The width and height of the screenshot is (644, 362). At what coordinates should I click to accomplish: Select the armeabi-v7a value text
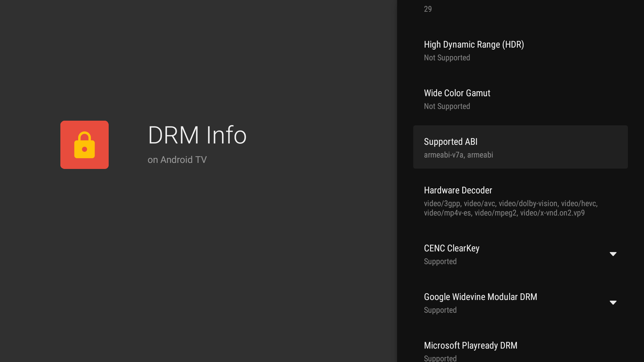459,155
